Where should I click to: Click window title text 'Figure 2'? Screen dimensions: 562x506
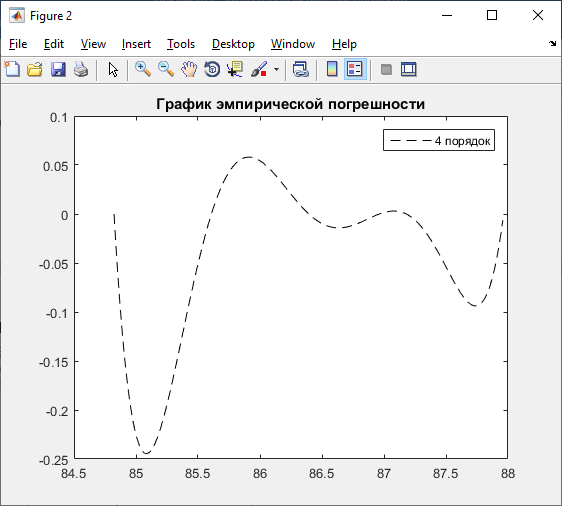pos(51,16)
